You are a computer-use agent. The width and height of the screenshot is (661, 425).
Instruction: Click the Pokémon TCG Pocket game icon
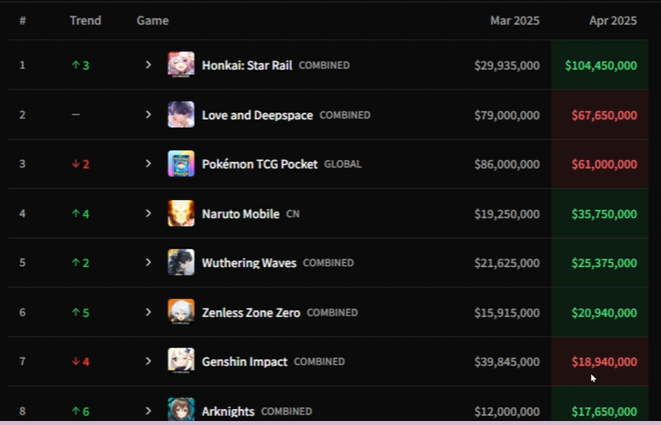[x=181, y=164]
